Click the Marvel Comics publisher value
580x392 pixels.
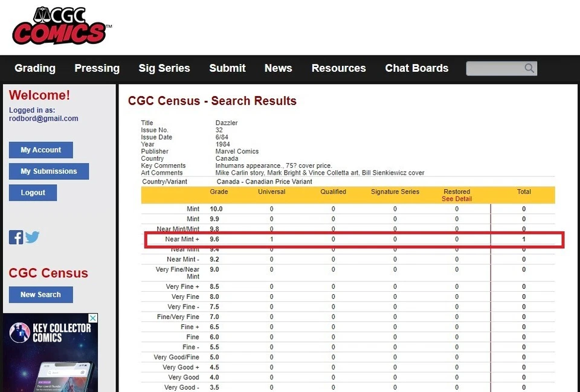[237, 151]
